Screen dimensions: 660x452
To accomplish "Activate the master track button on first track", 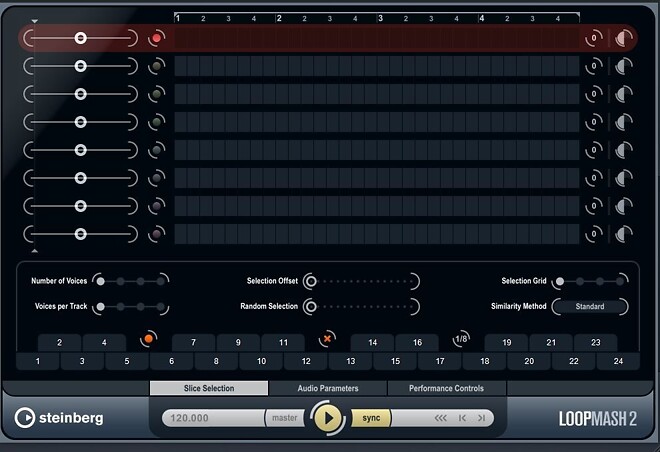I will 156,38.
